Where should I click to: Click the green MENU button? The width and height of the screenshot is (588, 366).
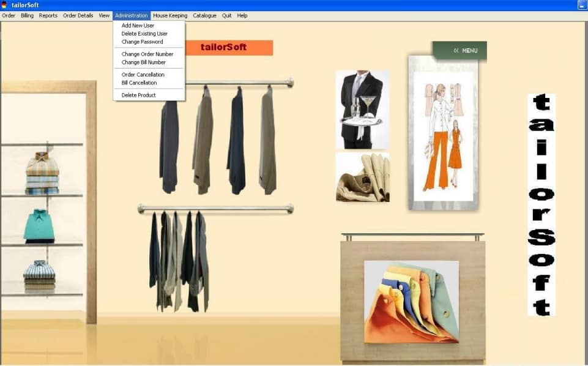click(x=460, y=51)
